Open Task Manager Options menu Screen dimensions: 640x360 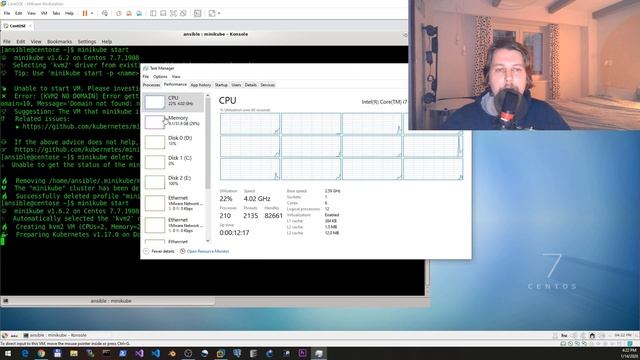pos(160,76)
